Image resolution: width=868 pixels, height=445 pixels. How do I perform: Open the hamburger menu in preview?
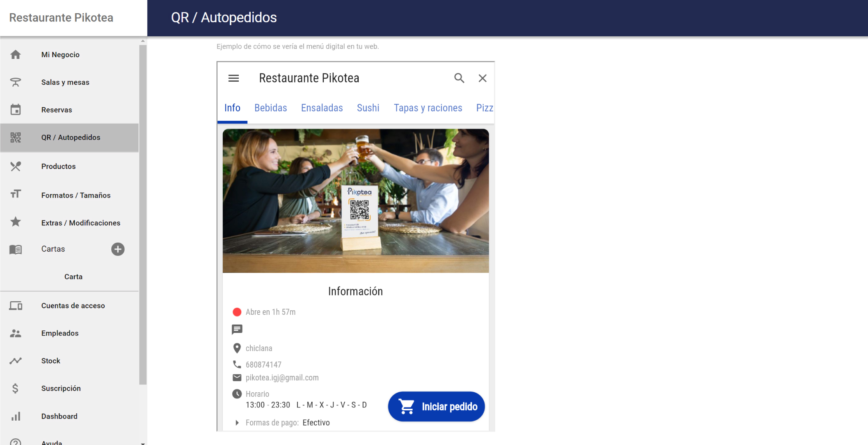[x=234, y=78]
